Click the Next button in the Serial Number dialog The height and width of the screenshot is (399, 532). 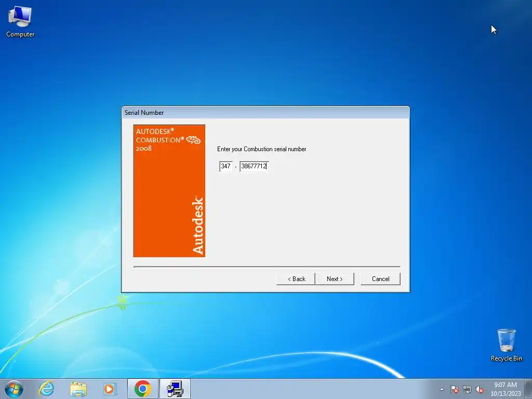click(x=335, y=279)
